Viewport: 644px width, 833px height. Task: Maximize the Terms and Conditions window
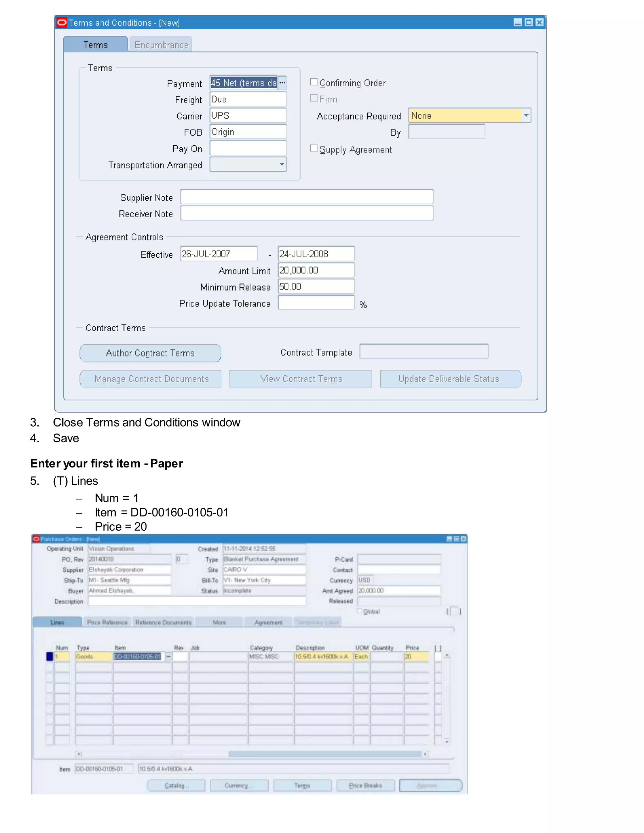[528, 23]
